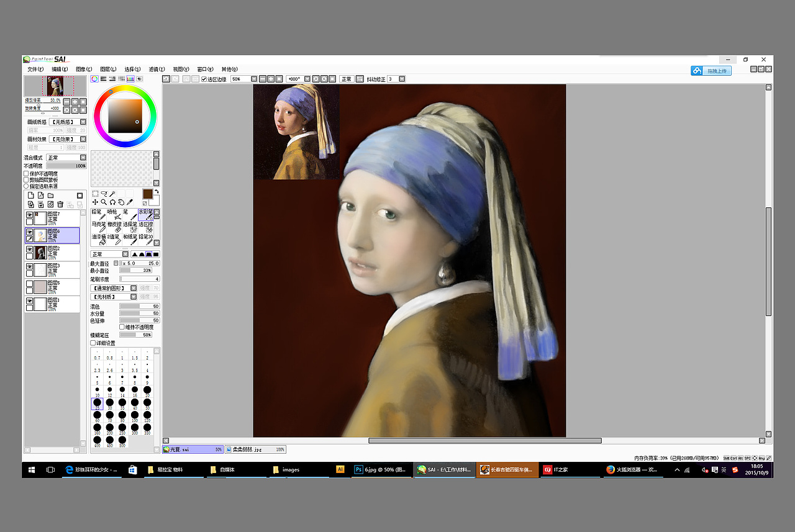Image resolution: width=795 pixels, height=532 pixels.
Task: Adjust the 混色 color blending slider
Action: [140, 306]
